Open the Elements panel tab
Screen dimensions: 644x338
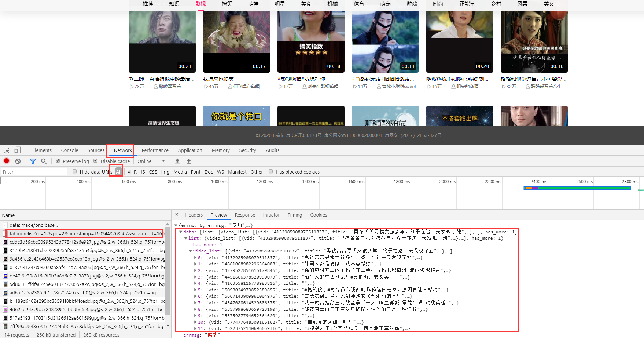(42, 150)
